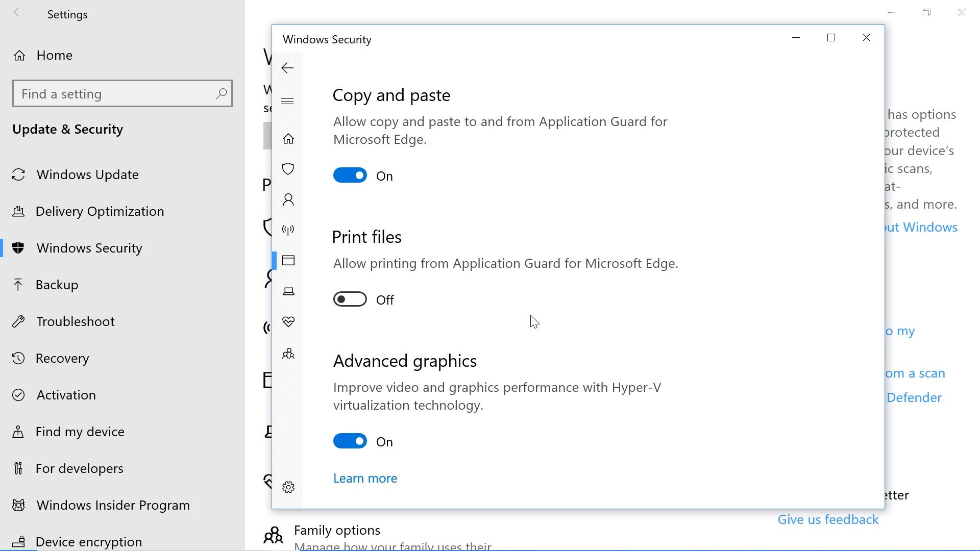Click the search magnifier icon in Settings
980x551 pixels.
coord(221,93)
